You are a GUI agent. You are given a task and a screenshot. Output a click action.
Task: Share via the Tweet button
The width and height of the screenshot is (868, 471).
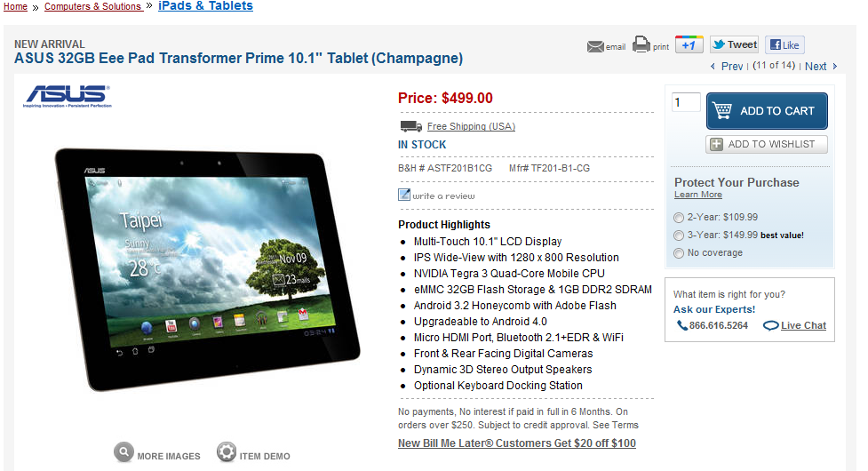734,44
